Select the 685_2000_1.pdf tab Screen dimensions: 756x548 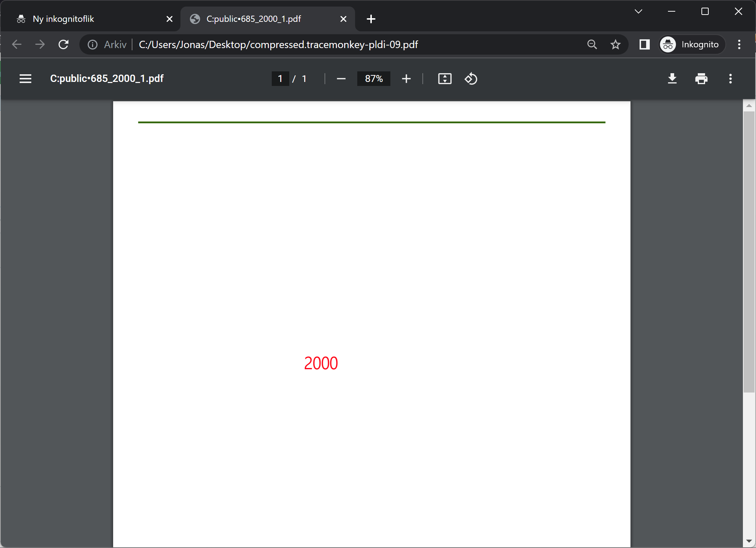(x=255, y=19)
